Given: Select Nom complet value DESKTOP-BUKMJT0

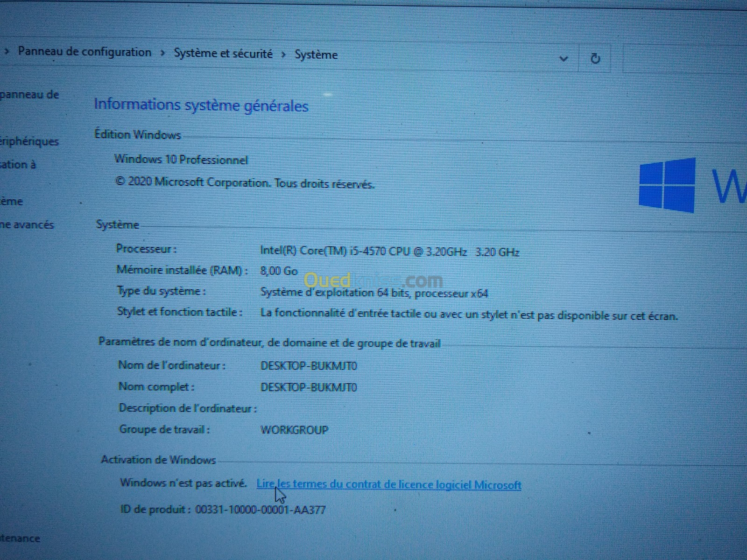Looking at the screenshot, I should [309, 387].
